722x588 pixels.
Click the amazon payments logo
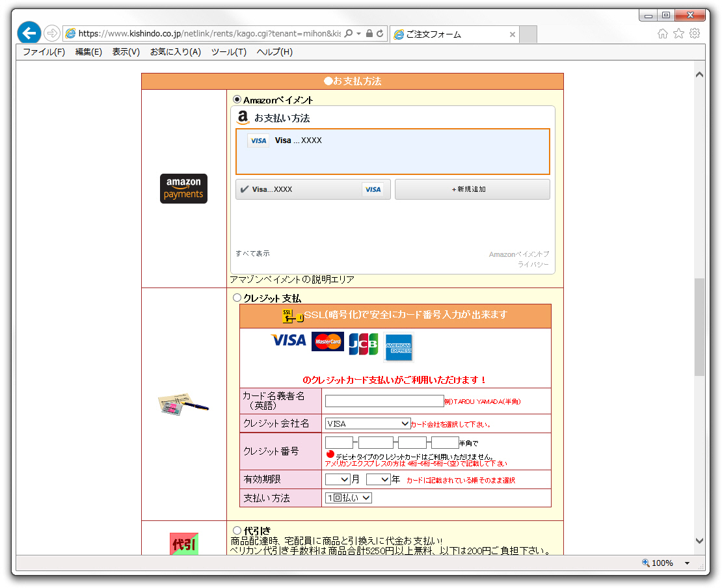coord(183,189)
